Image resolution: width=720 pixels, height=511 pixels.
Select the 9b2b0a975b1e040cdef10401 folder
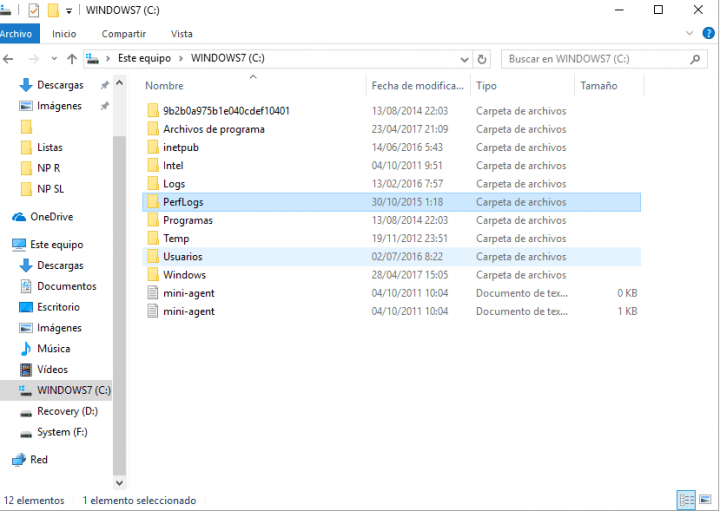tap(392, 111)
